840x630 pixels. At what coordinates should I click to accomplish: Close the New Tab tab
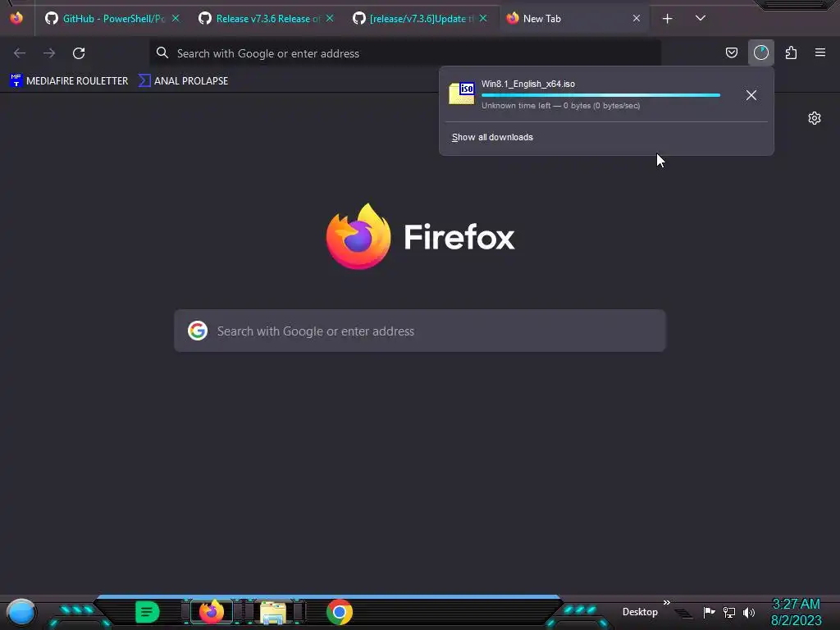(x=637, y=18)
